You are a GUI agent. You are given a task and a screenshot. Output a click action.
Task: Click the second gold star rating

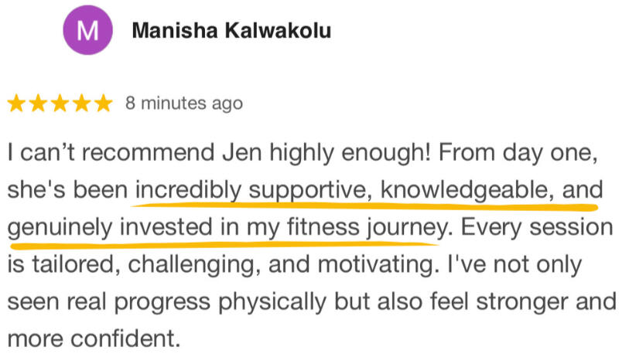(x=39, y=104)
